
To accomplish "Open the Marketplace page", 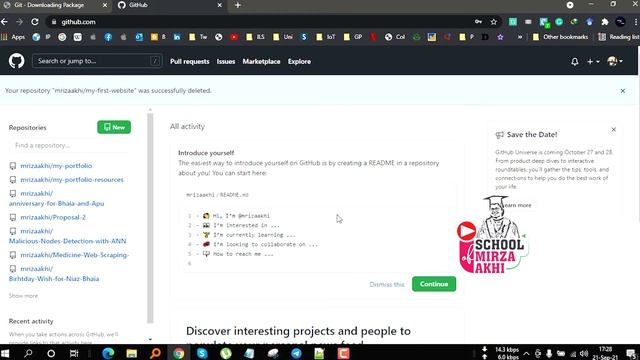I will point(261,62).
